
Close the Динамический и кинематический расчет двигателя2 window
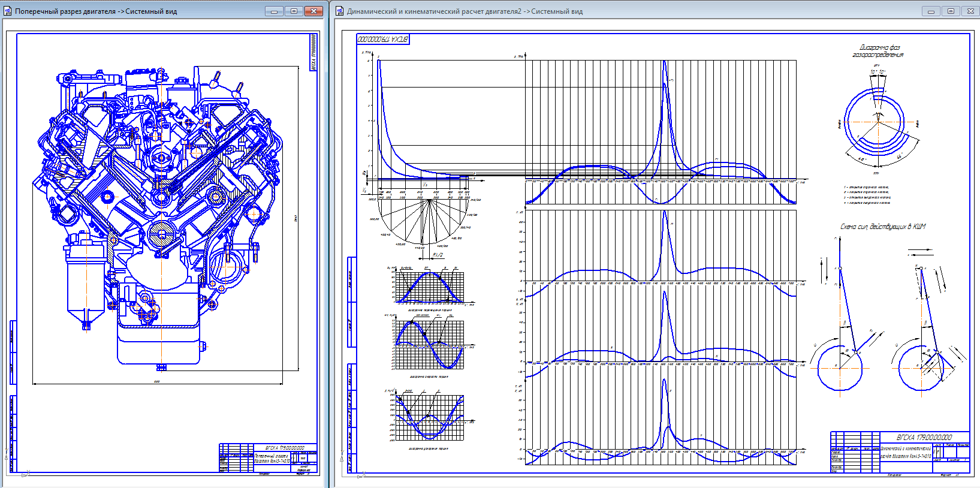point(970,11)
